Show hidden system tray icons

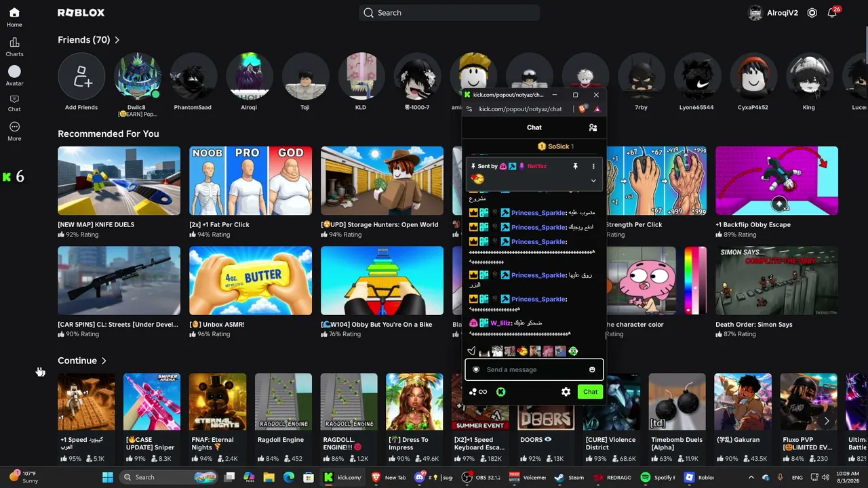coord(752,477)
